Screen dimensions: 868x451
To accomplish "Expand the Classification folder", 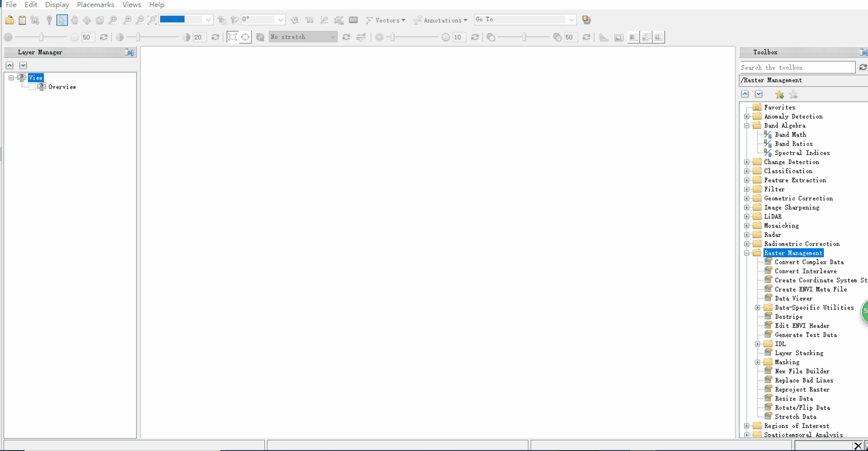I will pos(747,171).
